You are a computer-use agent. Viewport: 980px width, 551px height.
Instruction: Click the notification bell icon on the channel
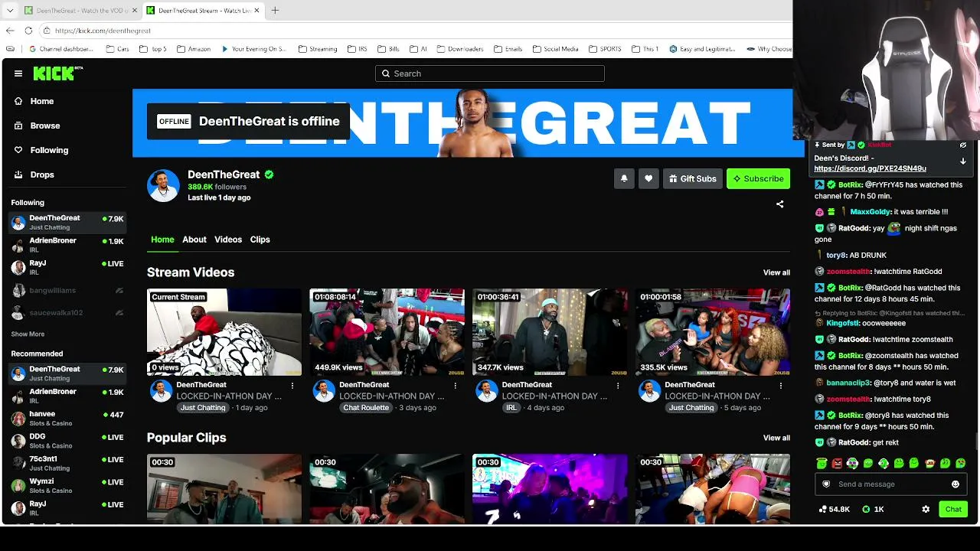624,178
